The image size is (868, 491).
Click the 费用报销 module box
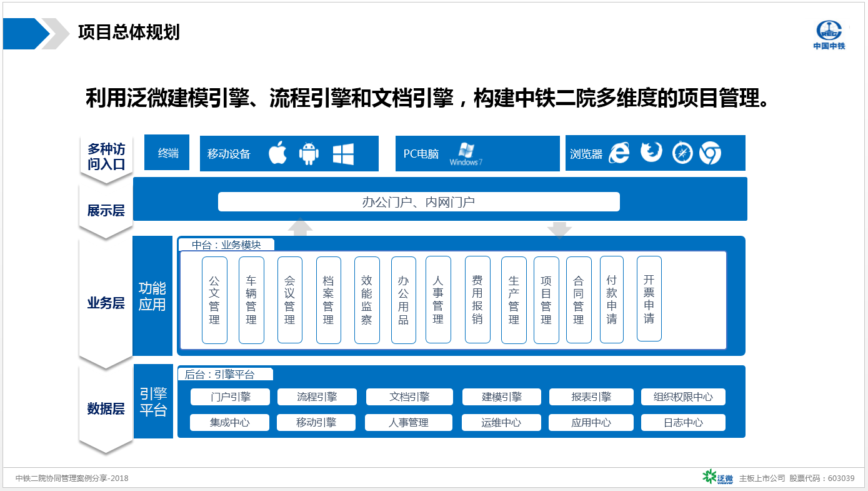tap(477, 300)
